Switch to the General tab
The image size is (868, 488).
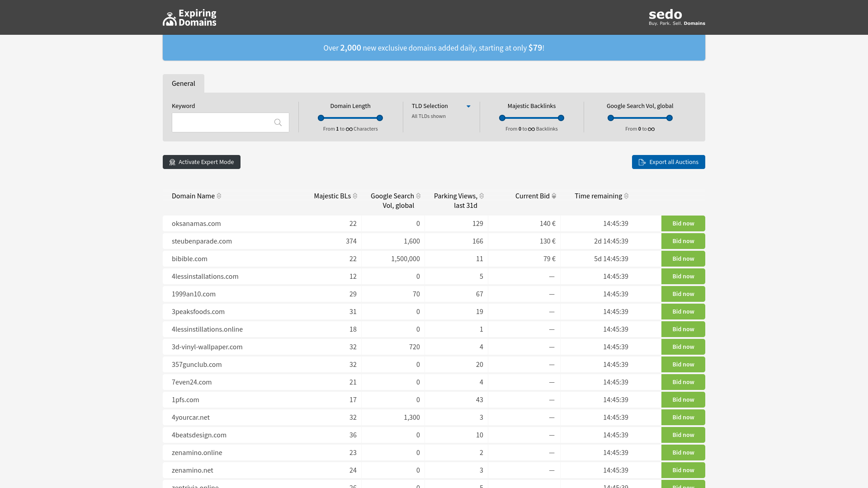tap(184, 83)
